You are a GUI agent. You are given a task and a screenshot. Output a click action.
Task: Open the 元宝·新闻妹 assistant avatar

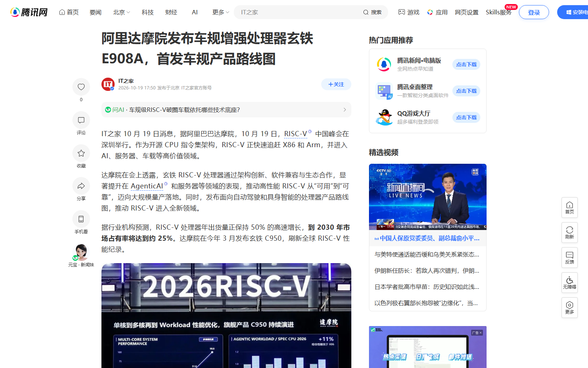click(81, 252)
